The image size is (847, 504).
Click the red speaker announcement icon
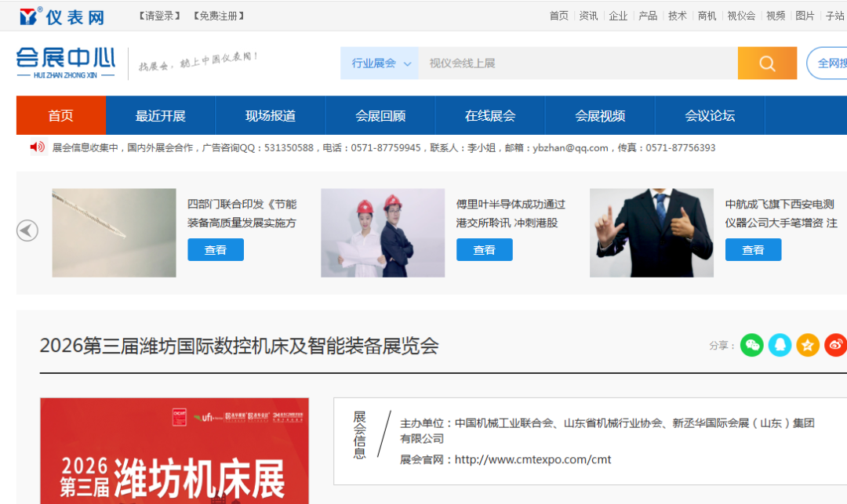pyautogui.click(x=38, y=147)
